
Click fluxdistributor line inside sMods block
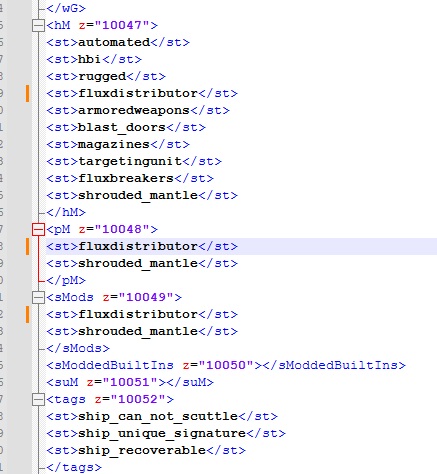pos(142,314)
